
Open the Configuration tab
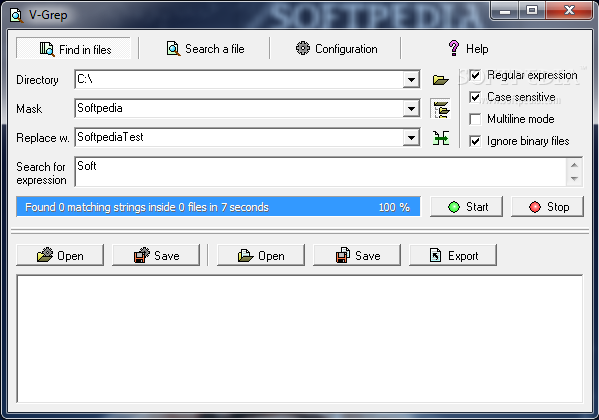tap(336, 49)
